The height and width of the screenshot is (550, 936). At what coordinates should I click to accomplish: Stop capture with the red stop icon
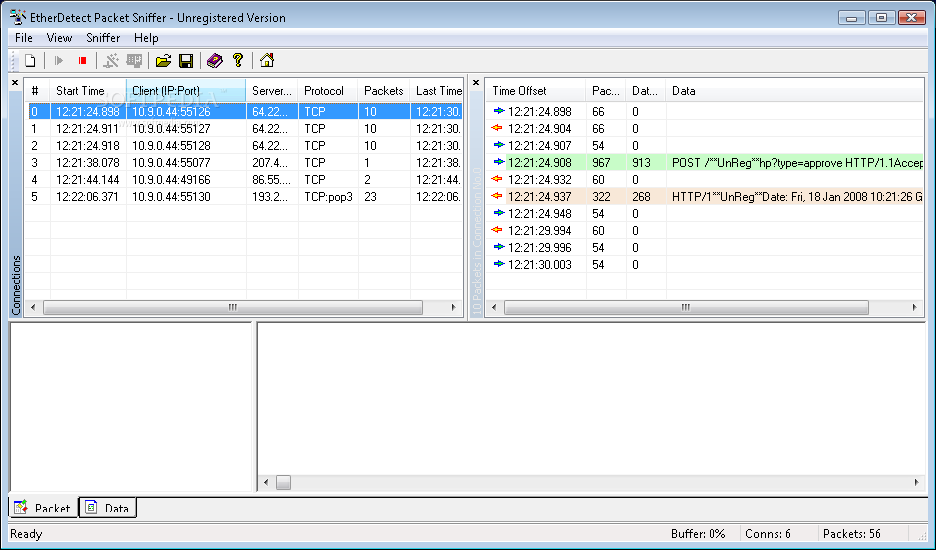click(82, 61)
